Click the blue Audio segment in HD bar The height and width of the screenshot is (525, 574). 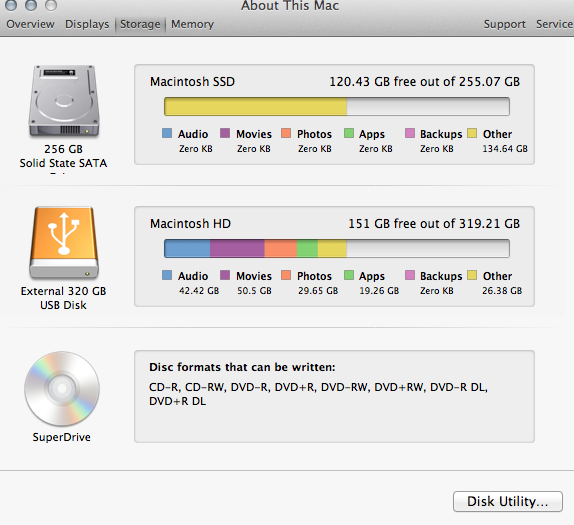pos(187,249)
